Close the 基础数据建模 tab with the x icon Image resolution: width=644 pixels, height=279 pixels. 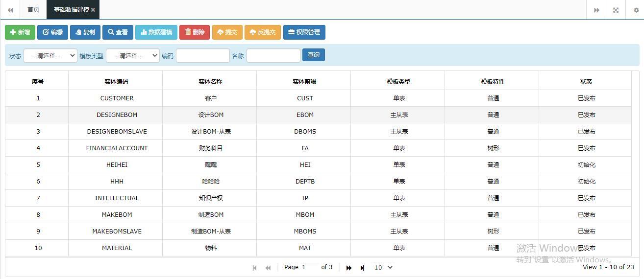(93, 10)
